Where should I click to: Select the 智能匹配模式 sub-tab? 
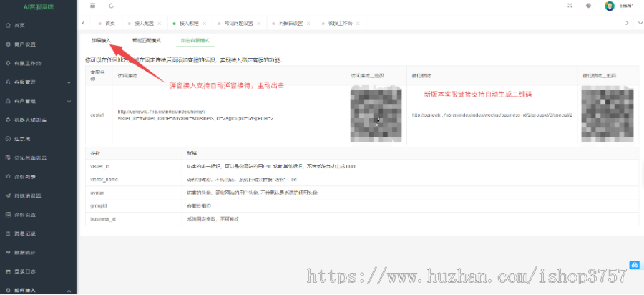click(146, 40)
